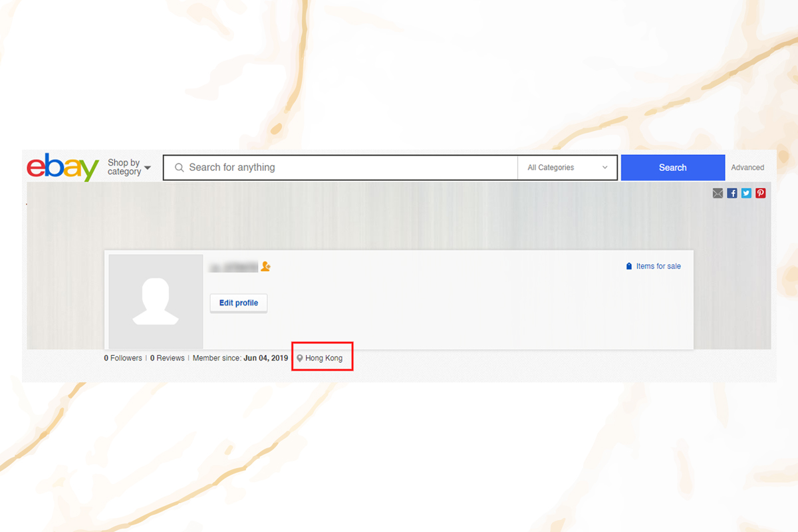798x532 pixels.
Task: Open the Advanced search link
Action: (747, 168)
